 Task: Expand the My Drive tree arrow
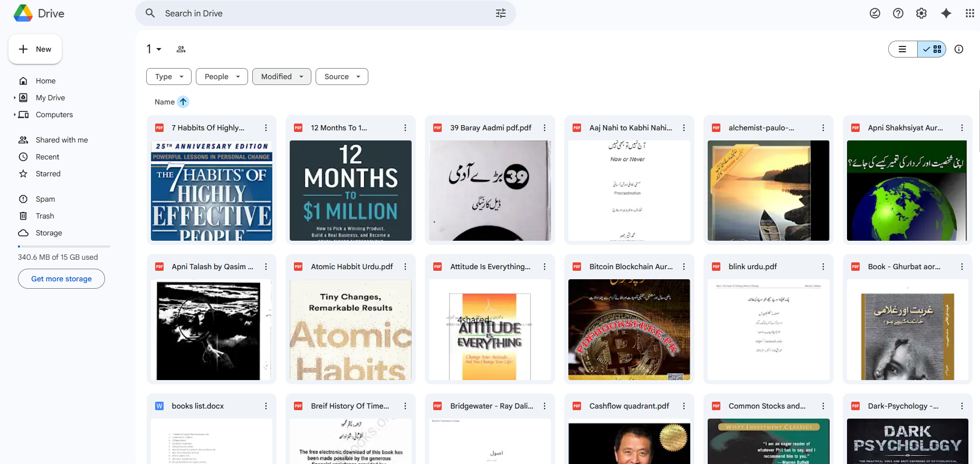(14, 98)
